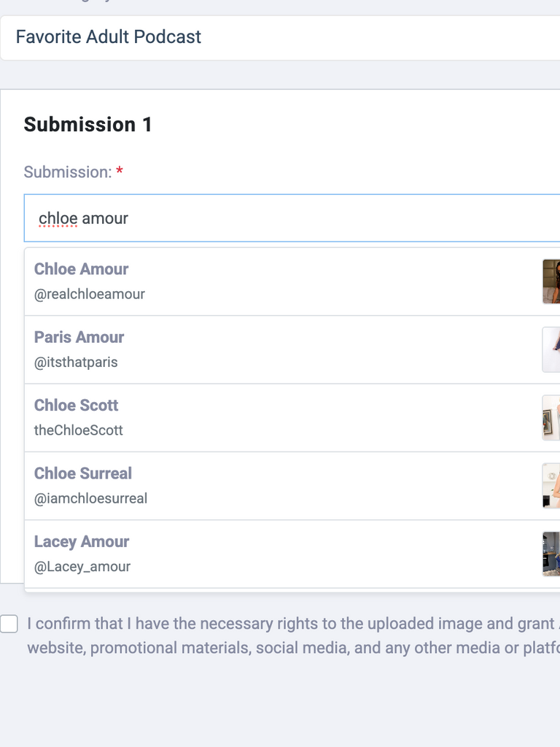Choose Lacey Amour suggestion entry

point(292,554)
